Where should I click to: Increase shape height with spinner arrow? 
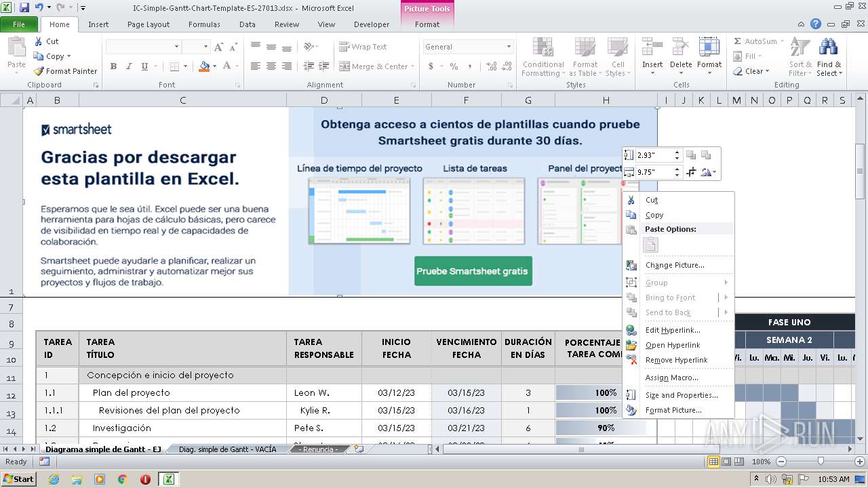click(x=677, y=152)
